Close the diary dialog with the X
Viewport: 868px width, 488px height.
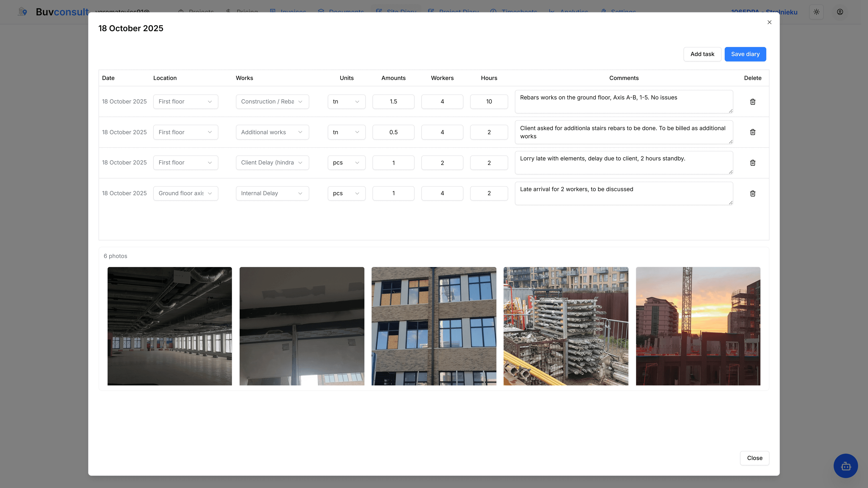click(x=770, y=22)
